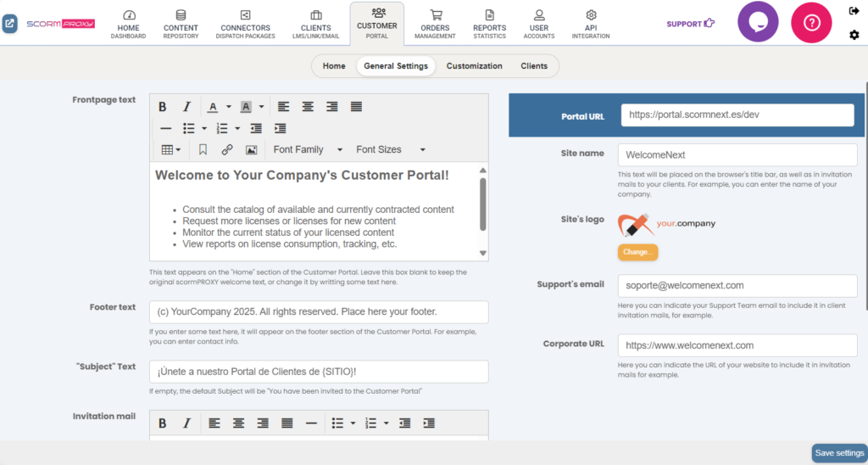Insert bullet list in Frontpage editor
This screenshot has width=868, height=465.
tap(189, 129)
